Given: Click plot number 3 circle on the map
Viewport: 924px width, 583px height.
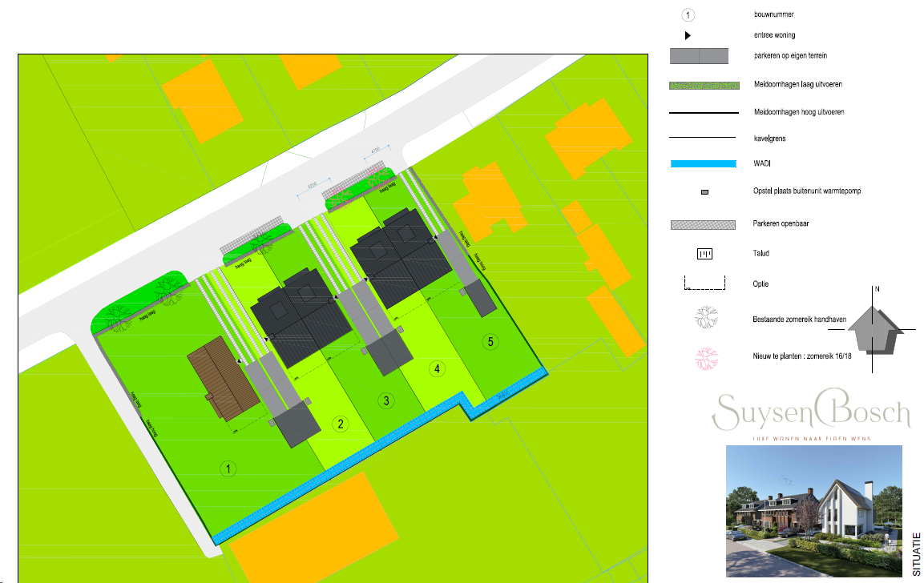Looking at the screenshot, I should point(385,400).
